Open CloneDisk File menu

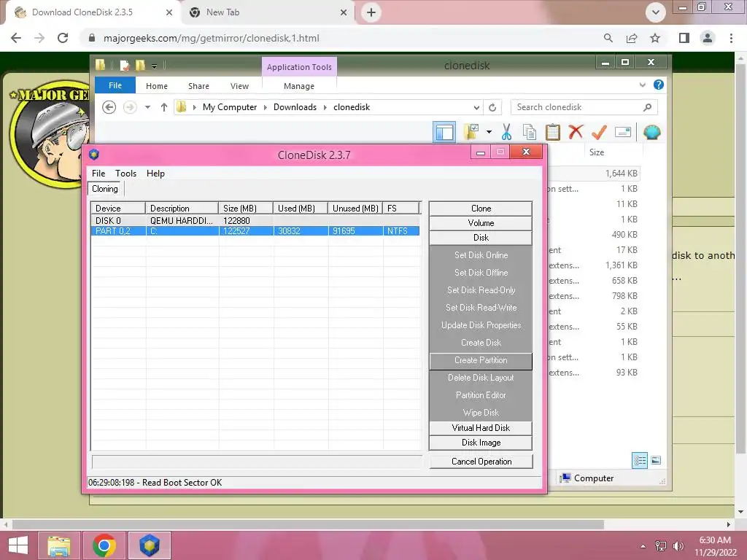pyautogui.click(x=98, y=174)
